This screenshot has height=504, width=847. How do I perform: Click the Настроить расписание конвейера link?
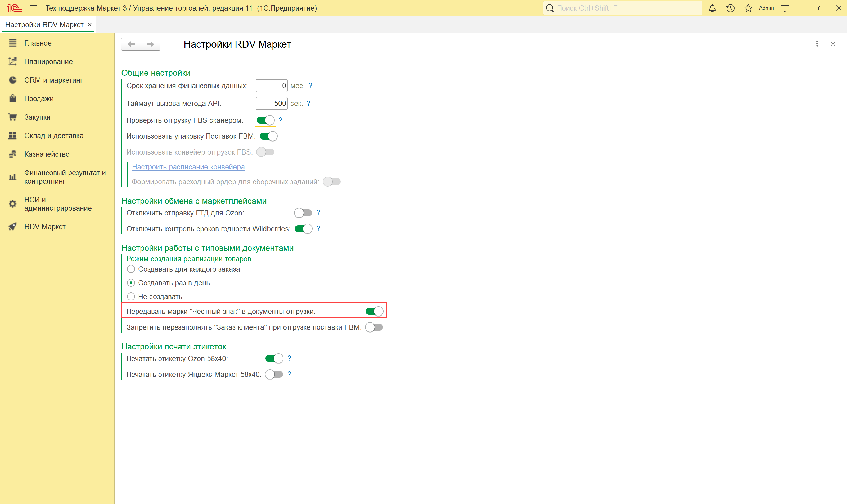point(188,167)
